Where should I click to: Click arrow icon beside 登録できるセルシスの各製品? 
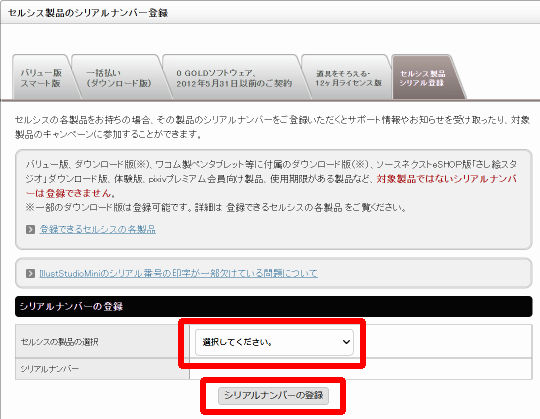click(x=30, y=229)
